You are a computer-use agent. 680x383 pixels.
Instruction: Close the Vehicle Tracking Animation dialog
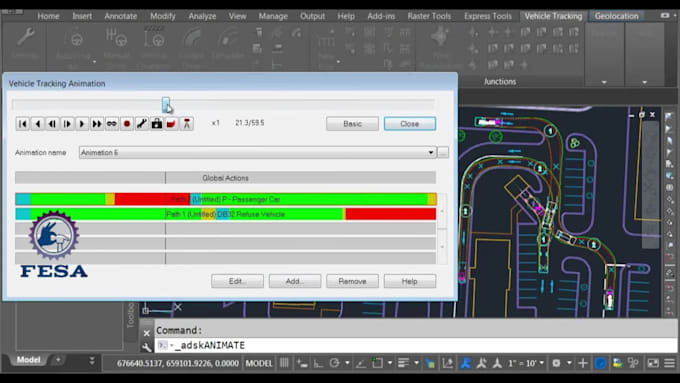[x=409, y=124]
